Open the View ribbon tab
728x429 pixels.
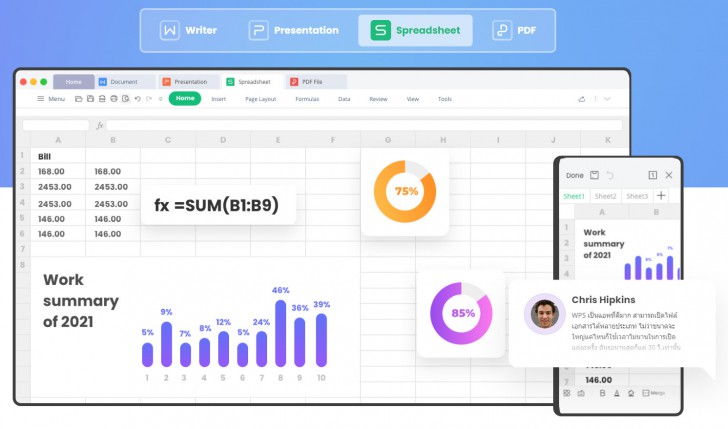[413, 99]
